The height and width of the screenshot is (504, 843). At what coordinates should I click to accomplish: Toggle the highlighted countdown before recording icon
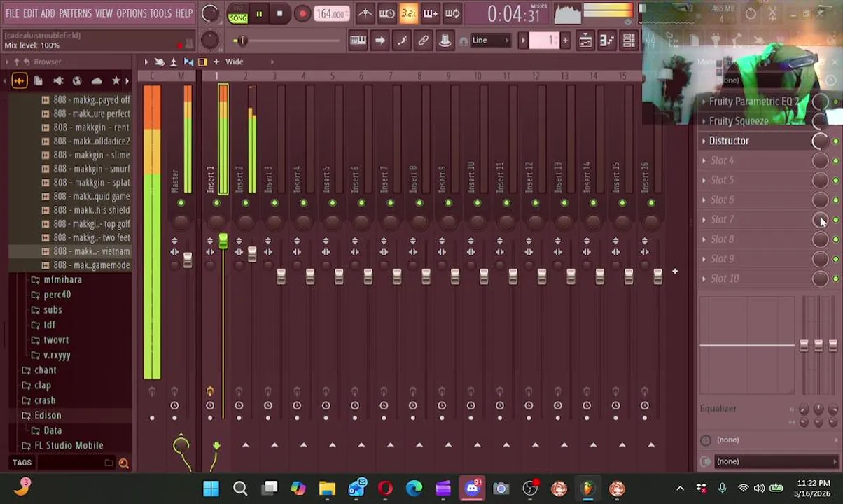[409, 13]
